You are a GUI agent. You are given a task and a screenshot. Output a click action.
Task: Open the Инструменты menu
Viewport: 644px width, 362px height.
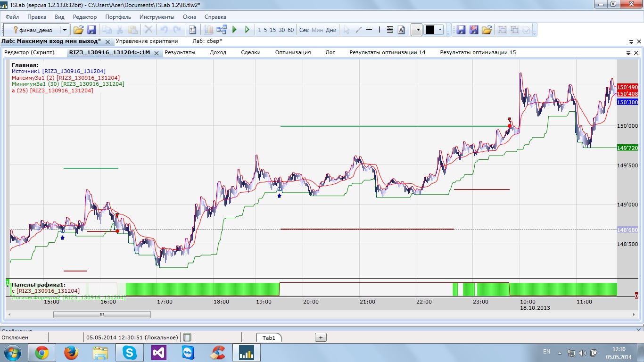157,16
